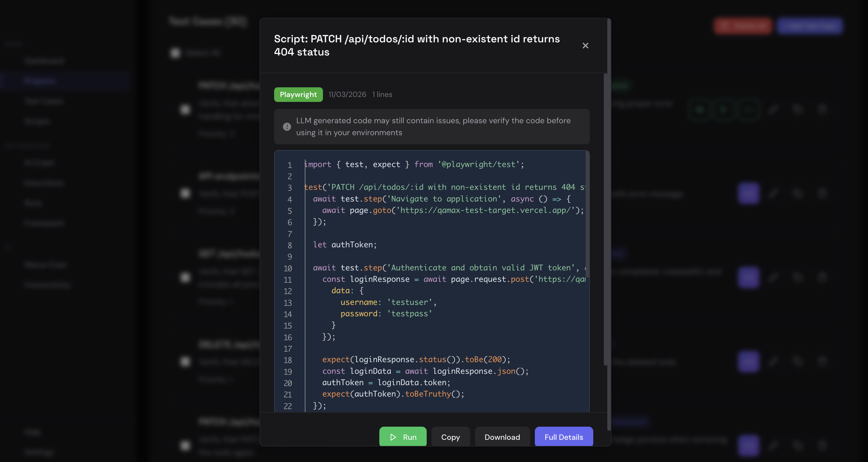Close the script dialog with the X icon
The height and width of the screenshot is (462, 868).
coord(586,46)
